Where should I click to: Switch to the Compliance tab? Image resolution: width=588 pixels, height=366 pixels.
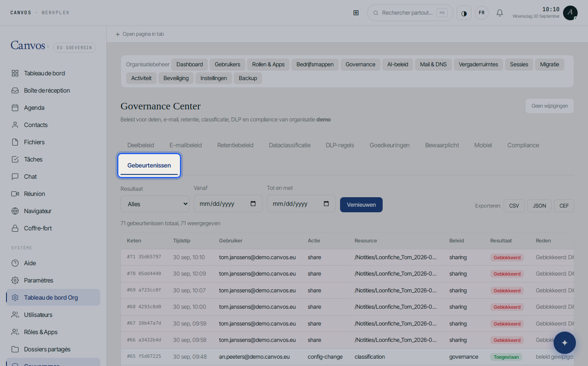[523, 145]
